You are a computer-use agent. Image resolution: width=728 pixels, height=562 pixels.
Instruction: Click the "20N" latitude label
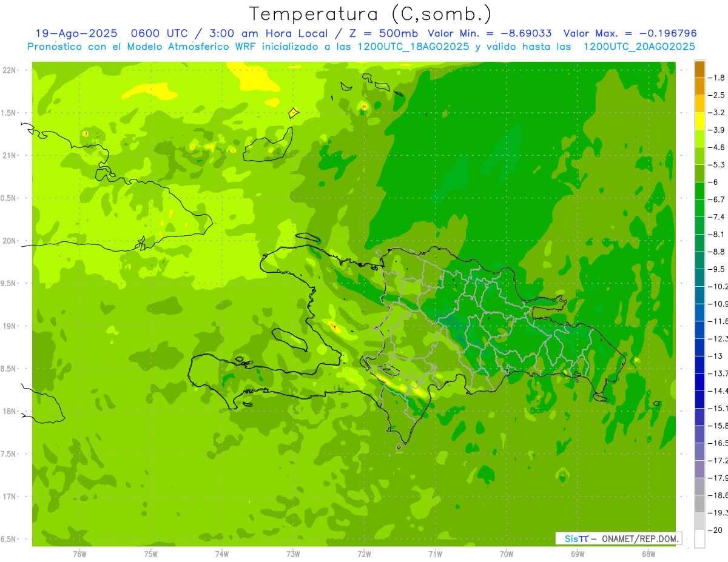click(x=8, y=241)
